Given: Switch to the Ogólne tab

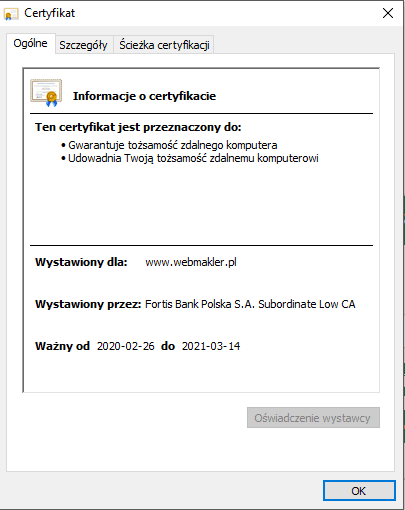Looking at the screenshot, I should coord(30,43).
